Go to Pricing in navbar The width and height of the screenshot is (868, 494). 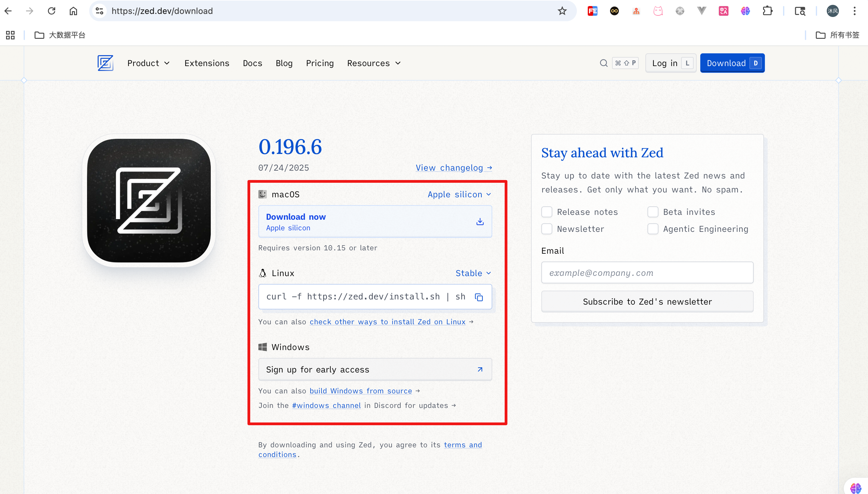pos(319,63)
